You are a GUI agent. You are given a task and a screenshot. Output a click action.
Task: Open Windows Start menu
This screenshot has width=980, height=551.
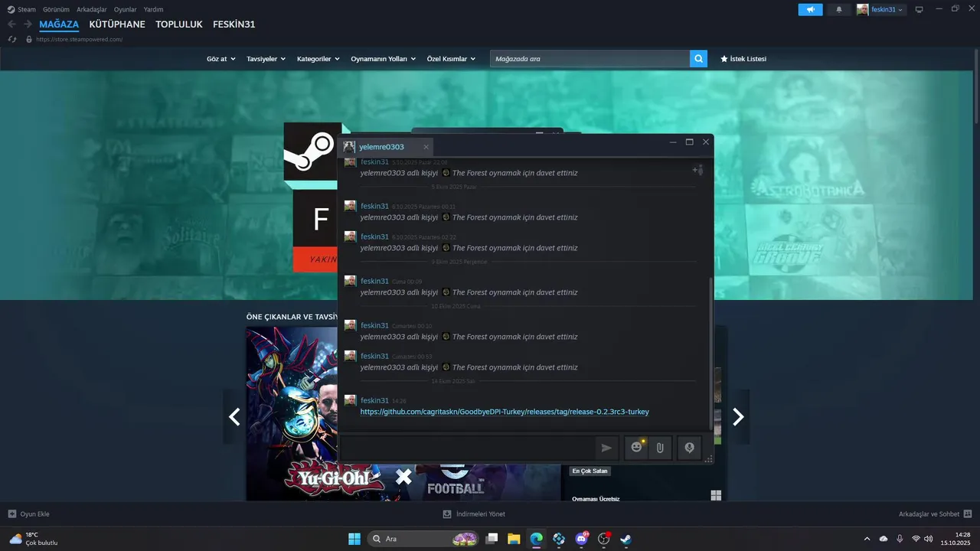(354, 539)
